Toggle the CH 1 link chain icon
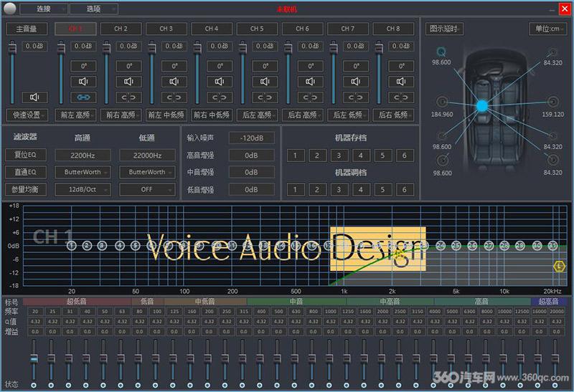The height and width of the screenshot is (392, 574). (83, 97)
